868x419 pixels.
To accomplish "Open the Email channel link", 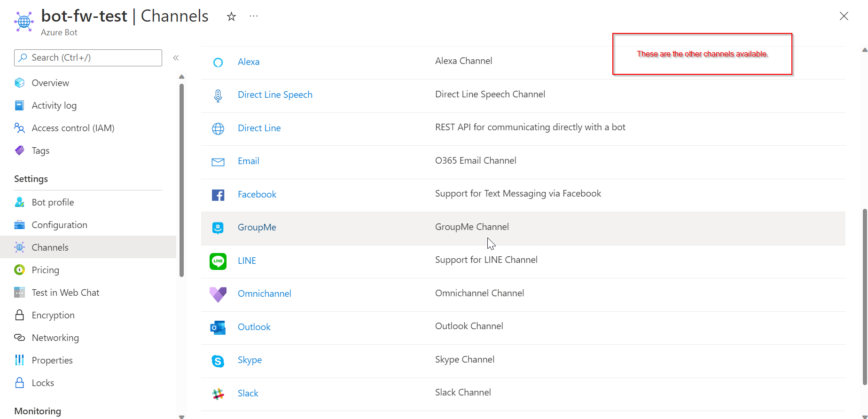I will pyautogui.click(x=248, y=161).
